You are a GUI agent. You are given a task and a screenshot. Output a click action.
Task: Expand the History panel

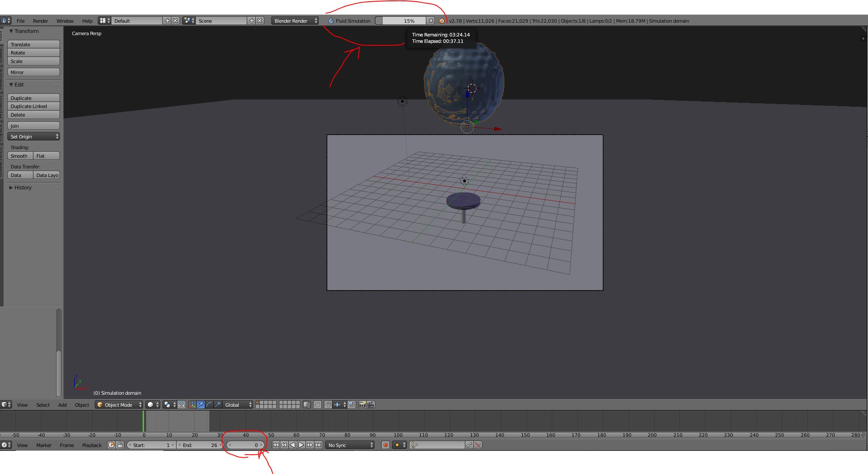[23, 188]
